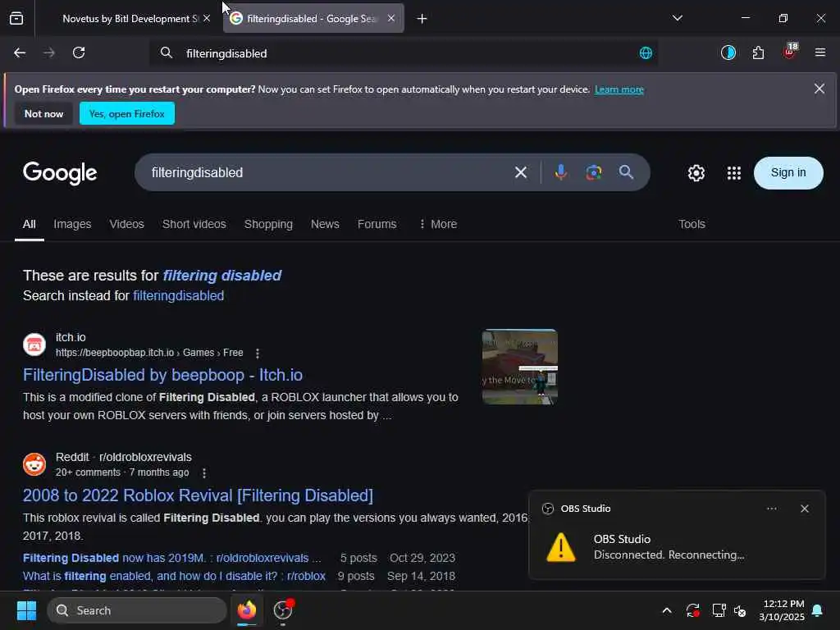The height and width of the screenshot is (630, 840).
Task: Submit search with magnifier icon
Action: pyautogui.click(x=626, y=172)
